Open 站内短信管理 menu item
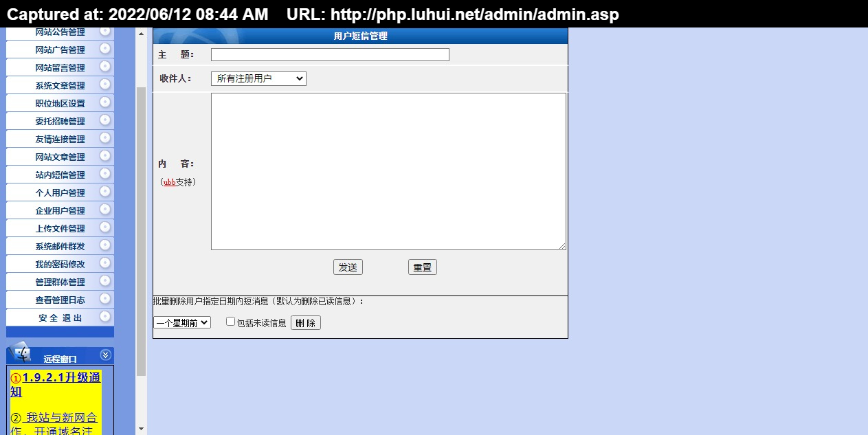Screen dimensions: 868x435 click(60, 175)
